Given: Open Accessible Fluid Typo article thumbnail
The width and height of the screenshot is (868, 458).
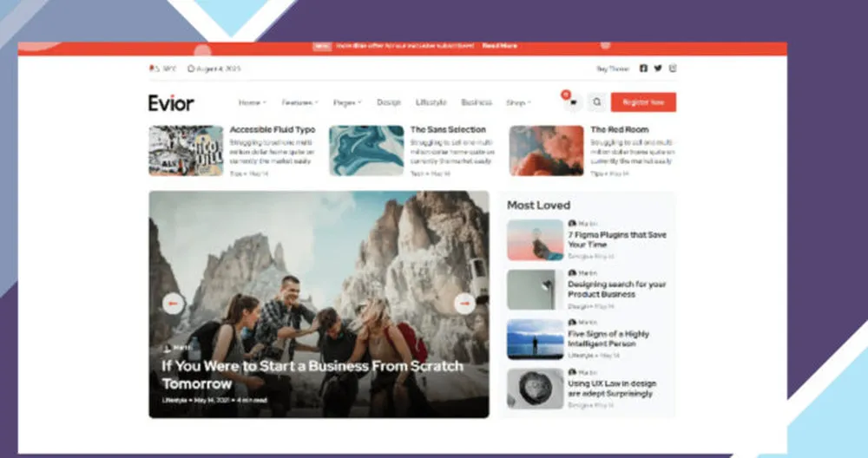Looking at the screenshot, I should click(186, 150).
